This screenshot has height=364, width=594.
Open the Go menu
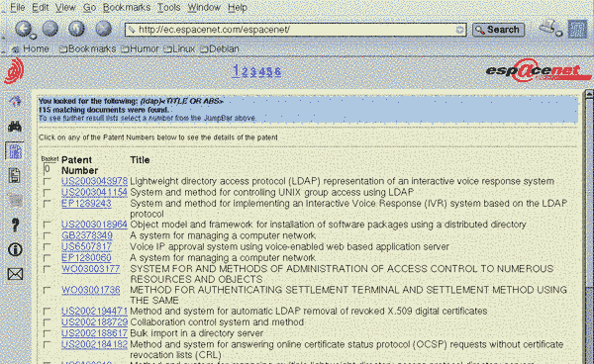tap(89, 7)
